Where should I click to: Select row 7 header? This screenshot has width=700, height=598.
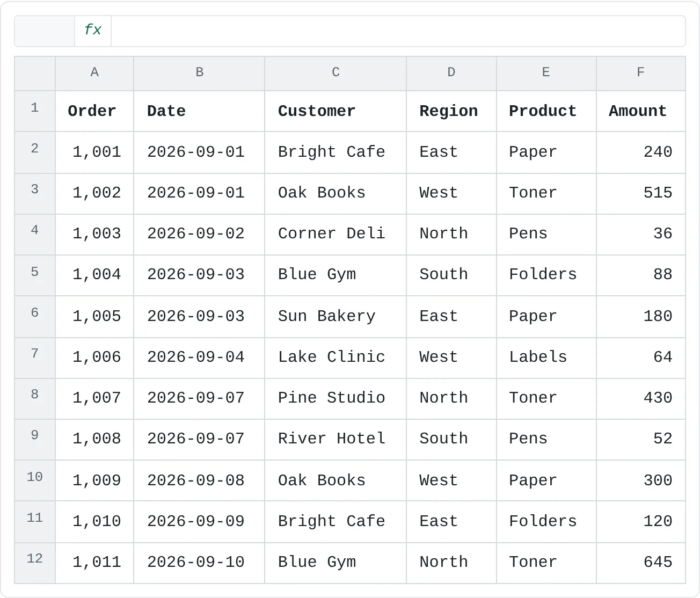coord(35,358)
